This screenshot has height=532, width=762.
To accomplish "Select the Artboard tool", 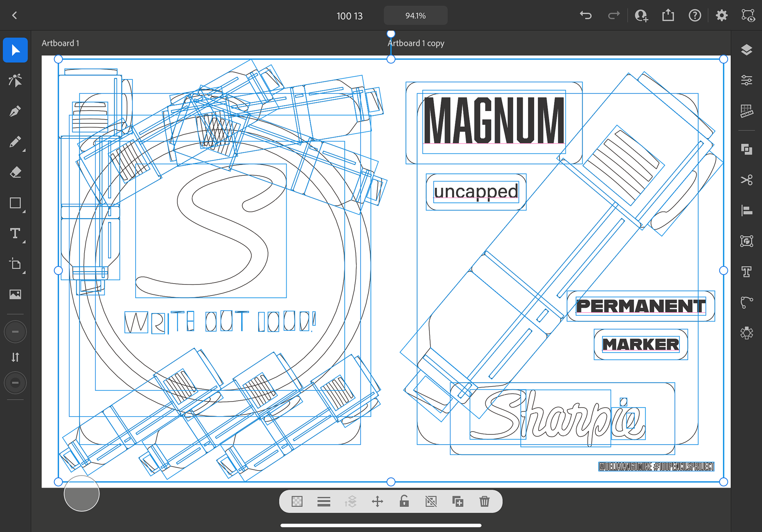I will 15,264.
